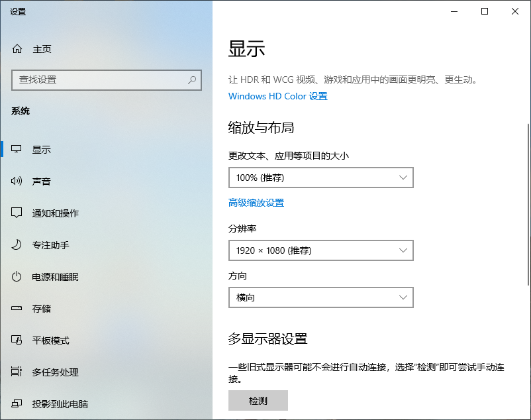The width and height of the screenshot is (531, 420).
Task: Click the 平板模式 tablet icon
Action: 17,341
